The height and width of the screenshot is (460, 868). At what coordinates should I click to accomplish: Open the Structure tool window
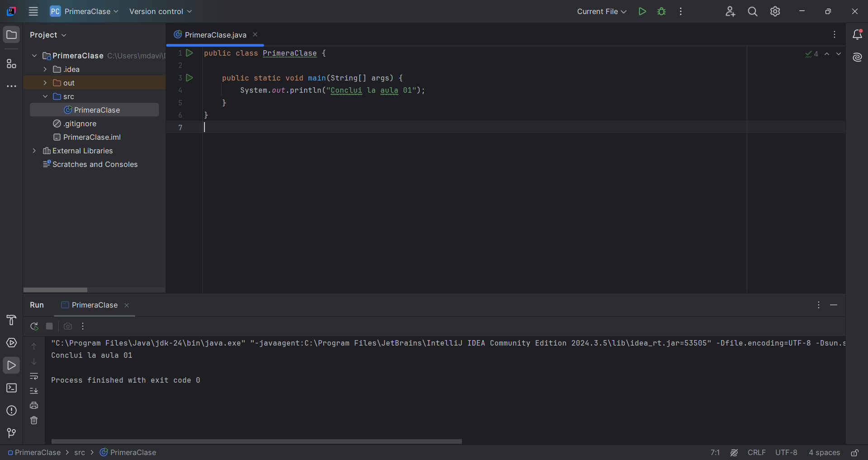coord(11,64)
